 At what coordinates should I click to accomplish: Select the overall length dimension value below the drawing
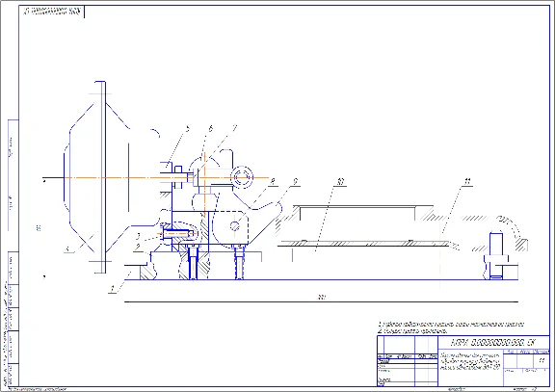(x=322, y=298)
